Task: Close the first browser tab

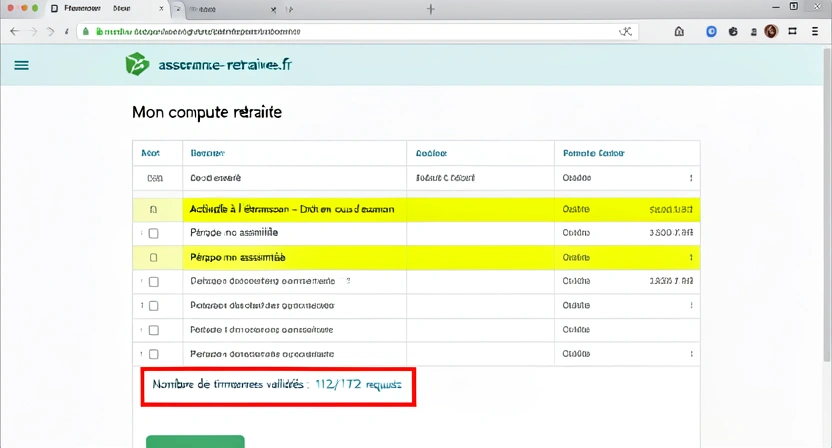Action: click(x=161, y=9)
